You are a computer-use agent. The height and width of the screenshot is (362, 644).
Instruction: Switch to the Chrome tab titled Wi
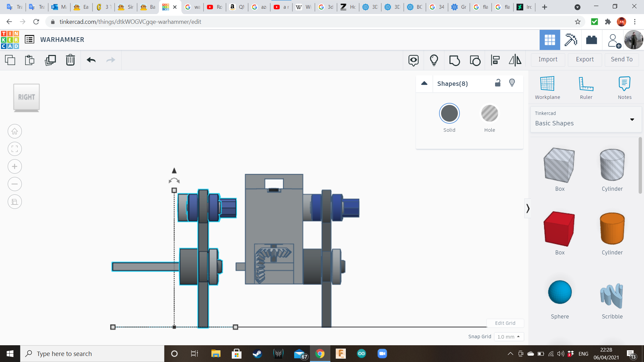point(304,7)
